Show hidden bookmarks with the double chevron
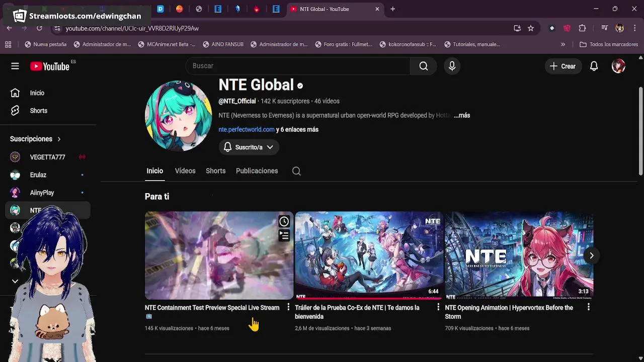The height and width of the screenshot is (362, 644). pos(563,44)
